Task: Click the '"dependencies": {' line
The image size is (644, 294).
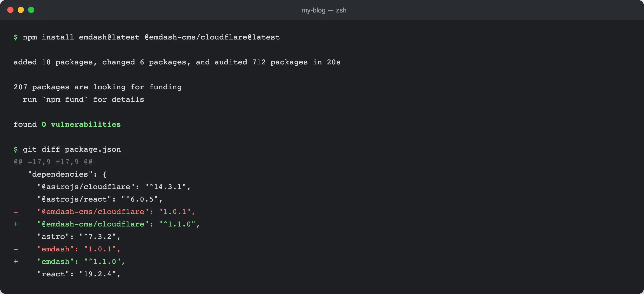Action: [67, 174]
